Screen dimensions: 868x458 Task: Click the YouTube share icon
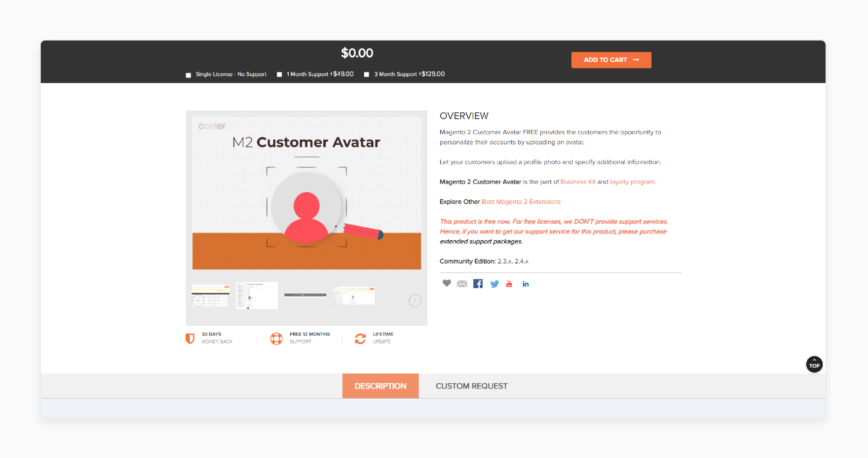[509, 283]
